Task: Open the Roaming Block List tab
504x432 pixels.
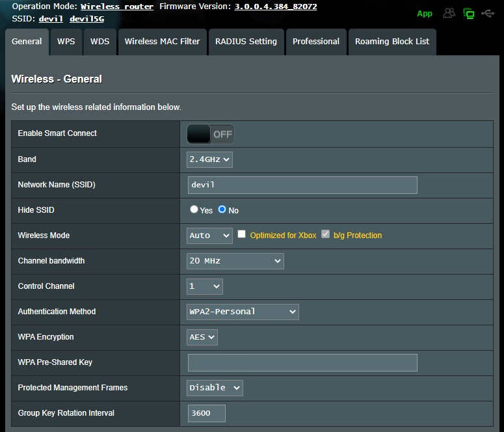Action: 392,42
